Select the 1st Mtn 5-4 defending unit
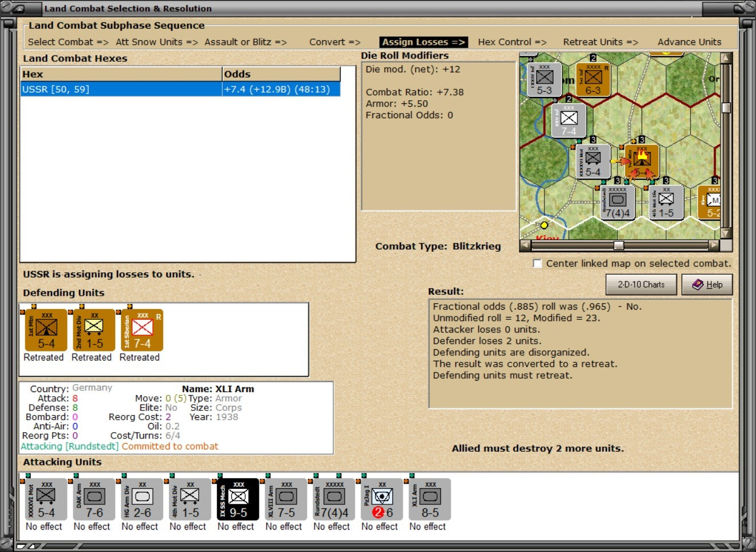756x552 pixels. (x=46, y=330)
